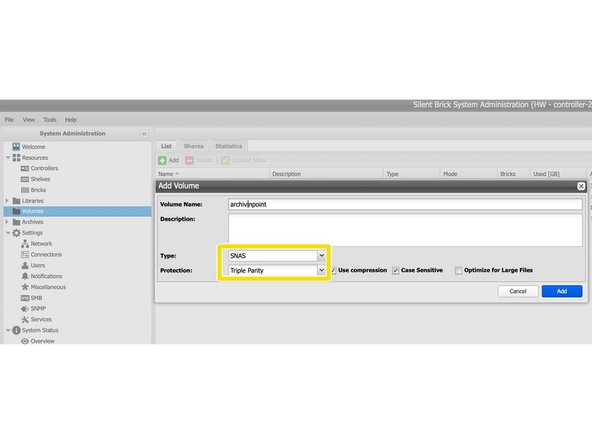Image resolution: width=592 pixels, height=444 pixels.
Task: Click the Notifications bell icon
Action: pyautogui.click(x=25, y=276)
